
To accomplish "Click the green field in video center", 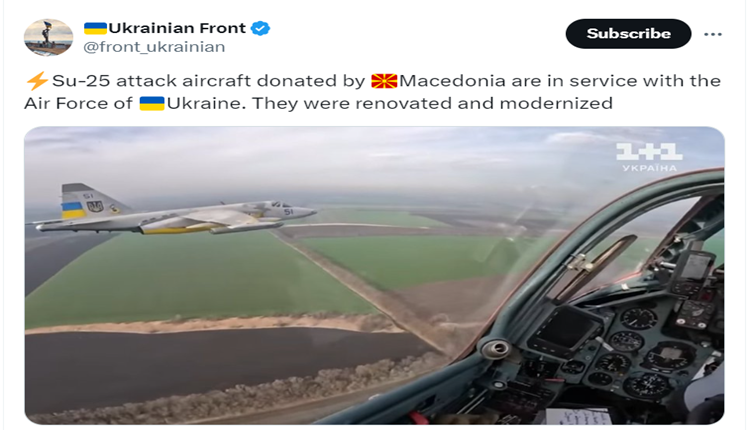I will 411,258.
